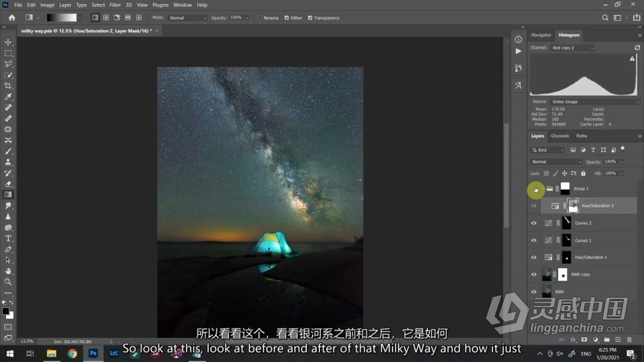This screenshot has height=362, width=644.
Task: Add a layer mask at panel bottom
Action: [584, 340]
